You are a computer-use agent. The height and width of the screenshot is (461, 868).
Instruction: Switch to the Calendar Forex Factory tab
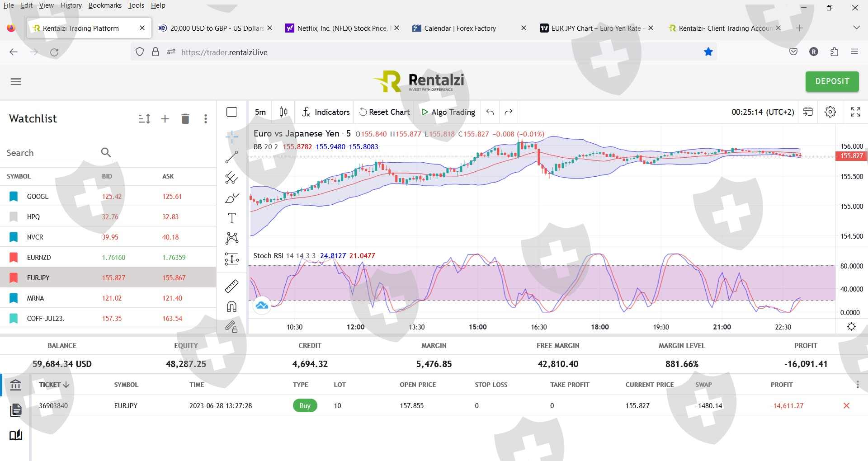pyautogui.click(x=469, y=28)
